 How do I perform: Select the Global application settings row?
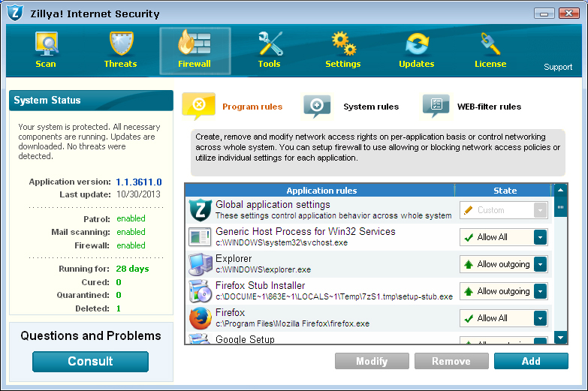pos(369,210)
